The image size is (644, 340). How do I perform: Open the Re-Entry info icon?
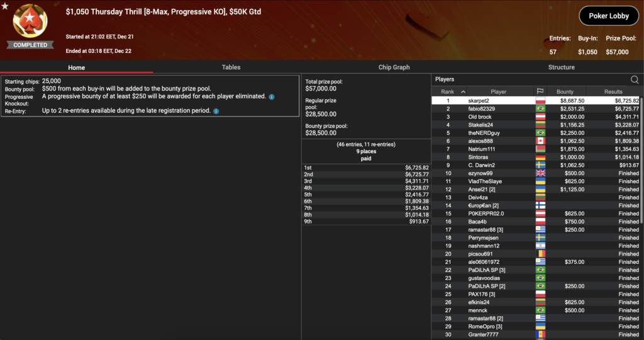216,111
